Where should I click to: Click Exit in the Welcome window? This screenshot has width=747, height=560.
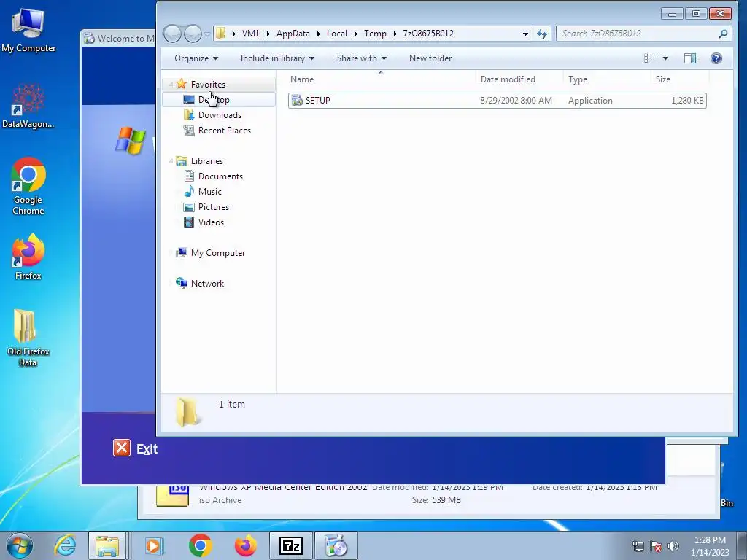135,448
